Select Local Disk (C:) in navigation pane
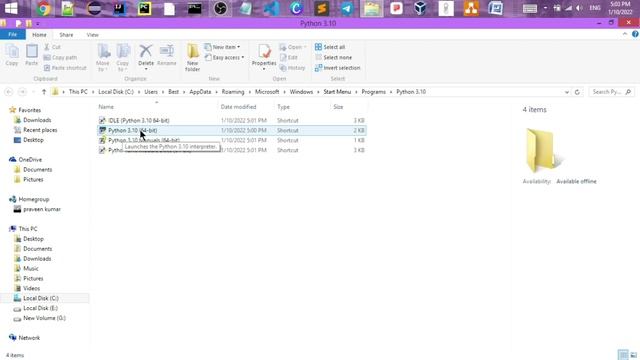640x360 pixels. pos(40,298)
